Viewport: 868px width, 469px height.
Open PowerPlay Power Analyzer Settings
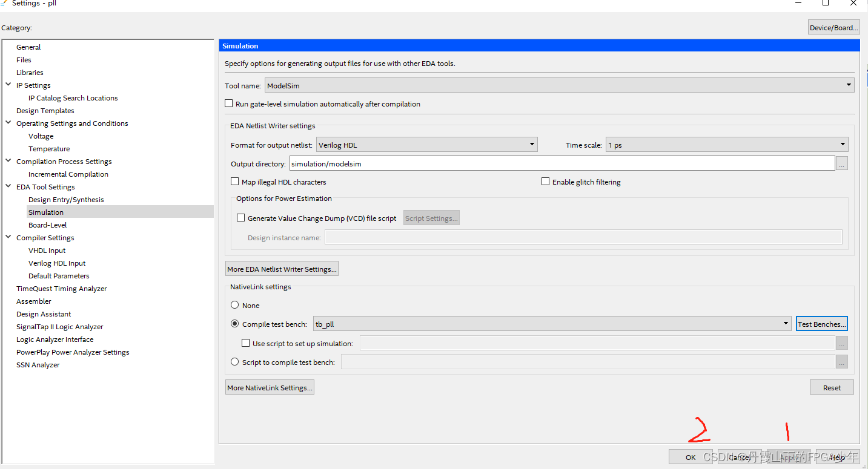(x=73, y=352)
